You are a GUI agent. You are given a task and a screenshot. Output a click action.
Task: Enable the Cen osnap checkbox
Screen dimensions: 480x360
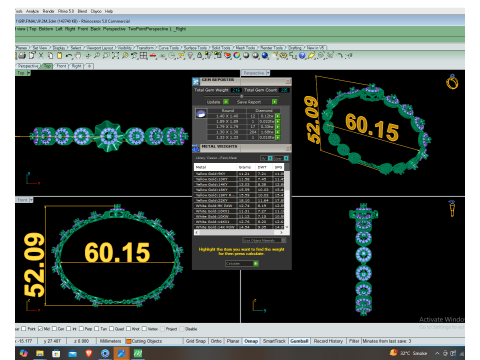[54, 329]
